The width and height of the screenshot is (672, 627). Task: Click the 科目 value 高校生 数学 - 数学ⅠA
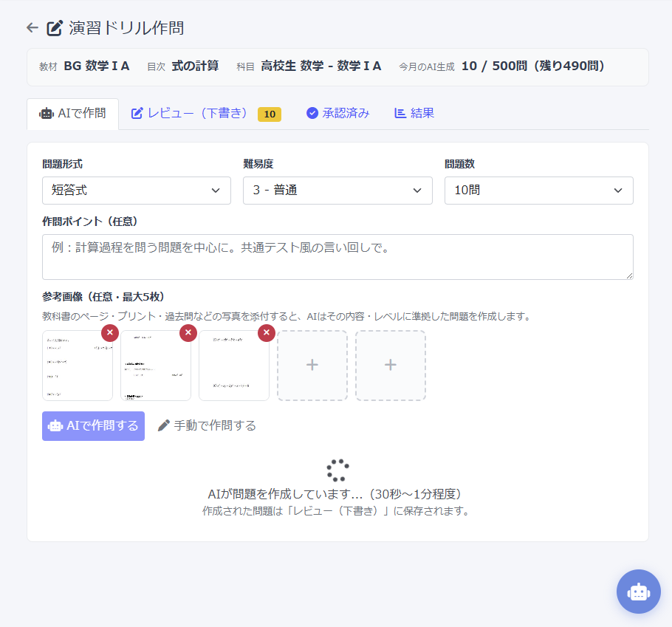(321, 66)
